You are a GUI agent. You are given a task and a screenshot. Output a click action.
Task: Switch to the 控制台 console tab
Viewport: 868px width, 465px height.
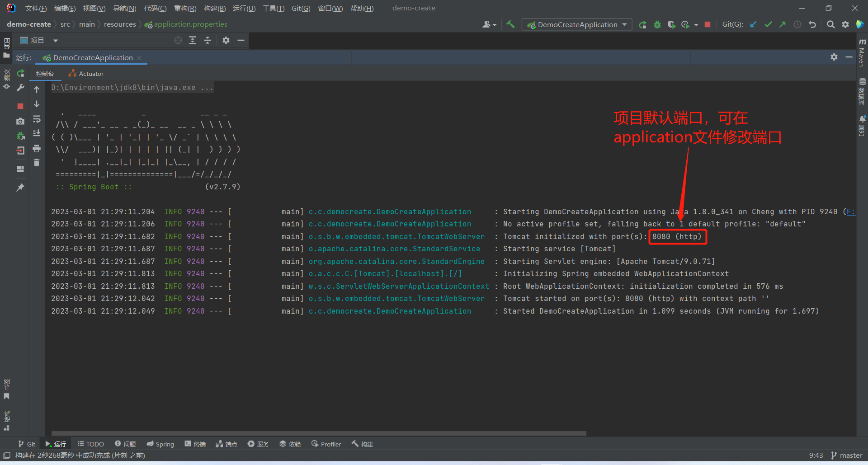click(x=45, y=74)
